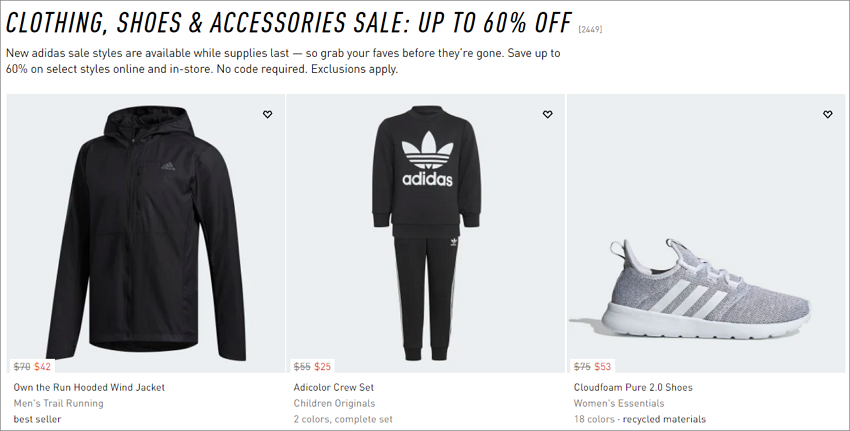Open the black hooded wind jacket image
The image size is (850, 431).
(x=146, y=233)
